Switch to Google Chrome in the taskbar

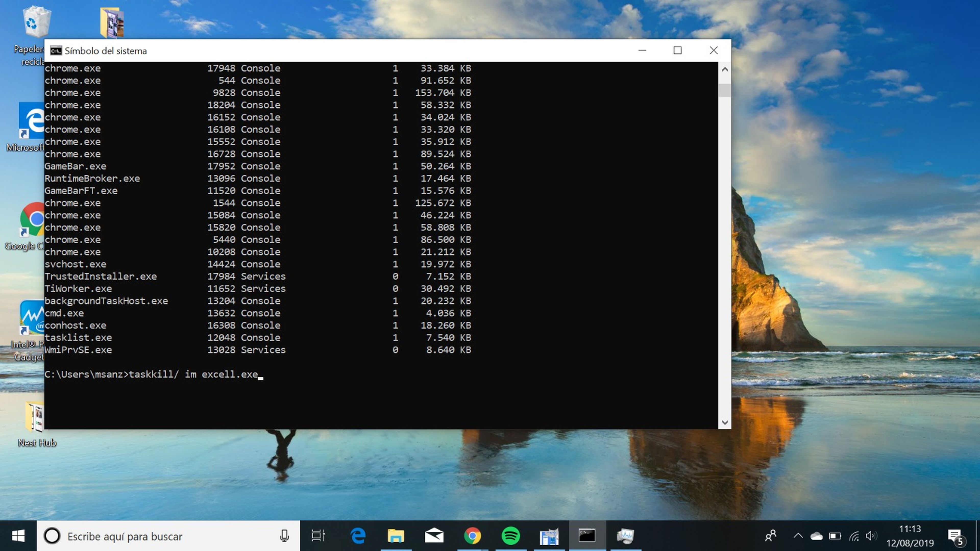click(x=472, y=536)
